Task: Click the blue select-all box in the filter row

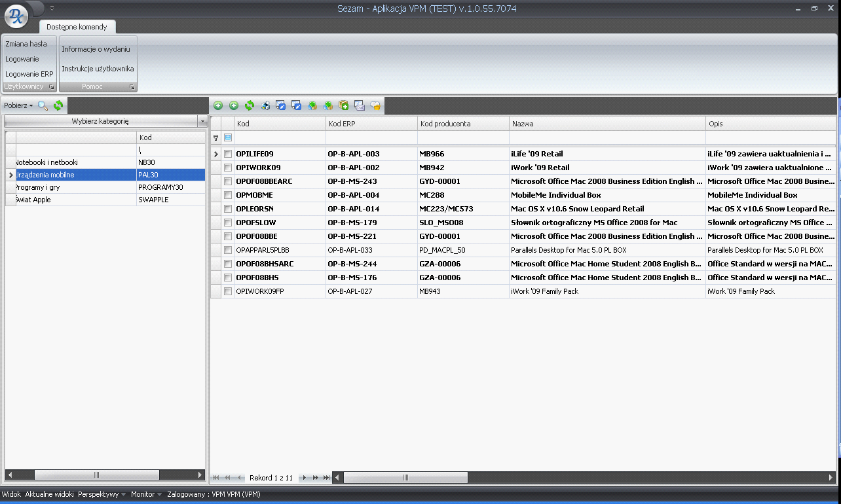Action: pyautogui.click(x=228, y=137)
